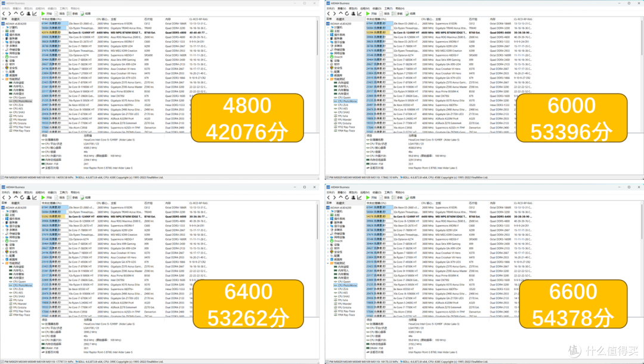Switch to the 菜单 tab in the 53396 window
This screenshot has height=364, width=644.
click(x=329, y=19)
